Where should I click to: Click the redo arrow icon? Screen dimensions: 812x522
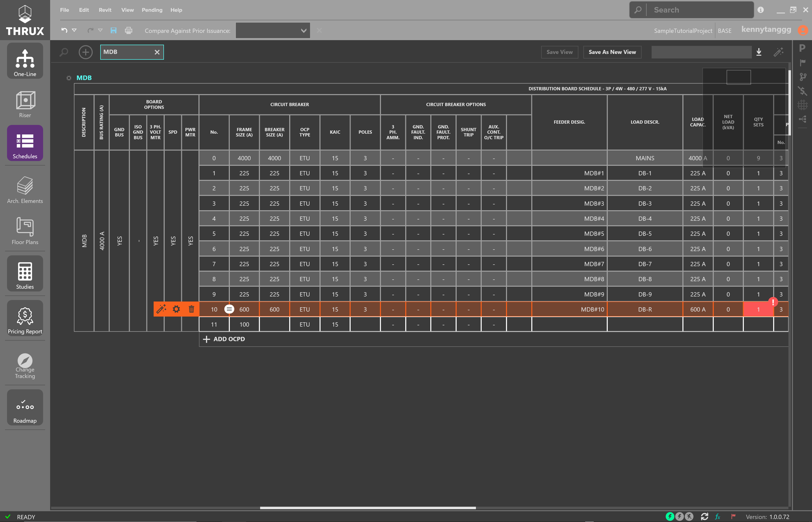click(90, 31)
